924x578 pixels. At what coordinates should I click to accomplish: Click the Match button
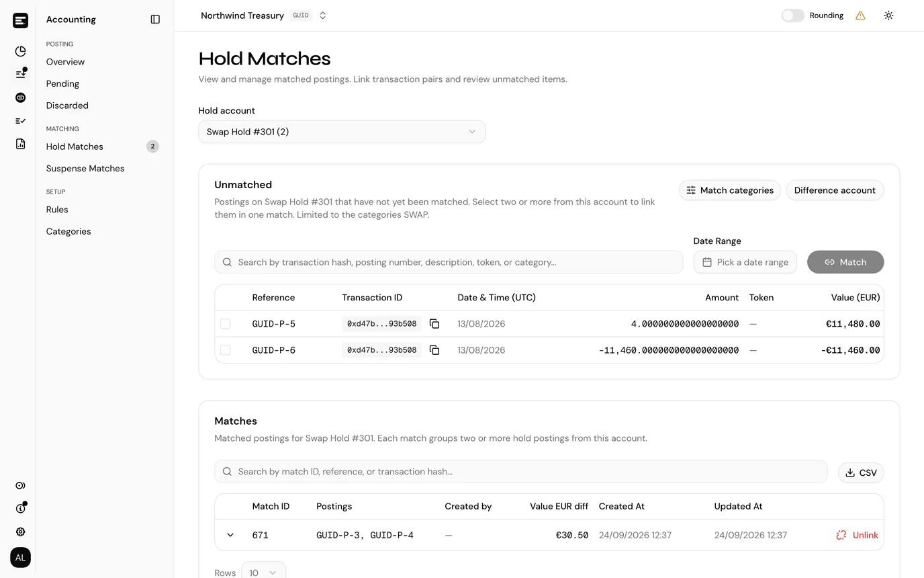845,262
